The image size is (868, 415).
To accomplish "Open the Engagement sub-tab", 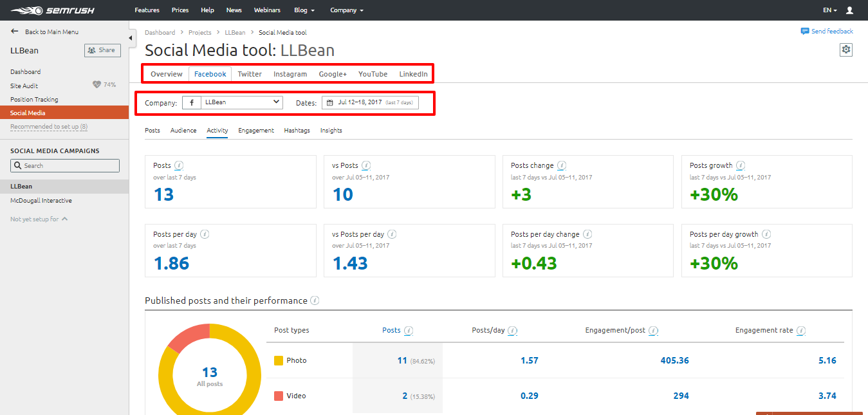I will point(255,131).
